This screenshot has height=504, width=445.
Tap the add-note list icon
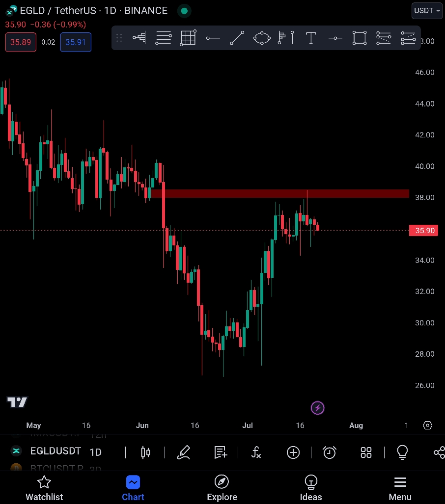(221, 452)
